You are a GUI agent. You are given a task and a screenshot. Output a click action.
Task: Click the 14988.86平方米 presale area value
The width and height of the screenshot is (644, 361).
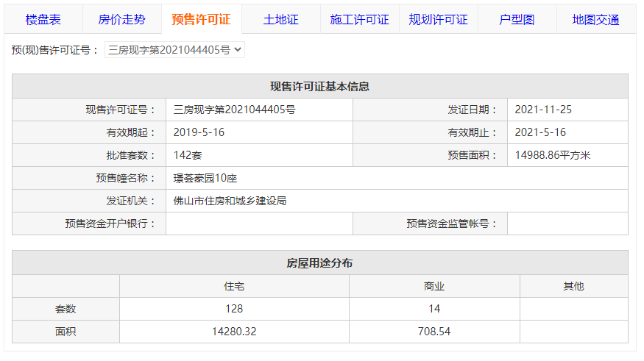[x=553, y=155]
